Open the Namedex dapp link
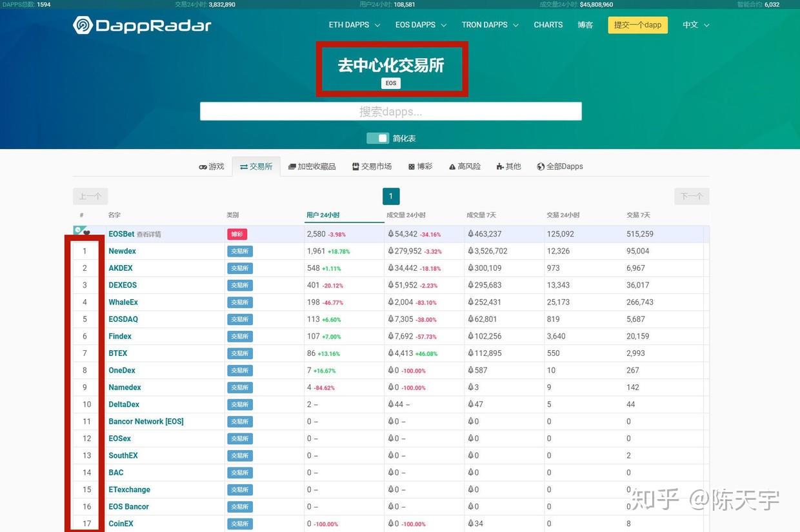The height and width of the screenshot is (532, 800). click(x=125, y=388)
